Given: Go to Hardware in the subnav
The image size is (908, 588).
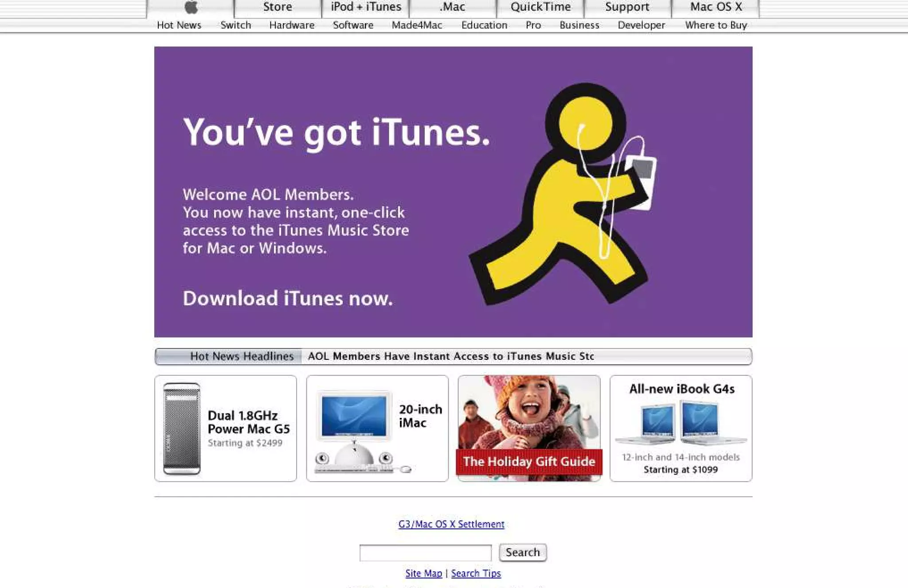Looking at the screenshot, I should [x=292, y=25].
